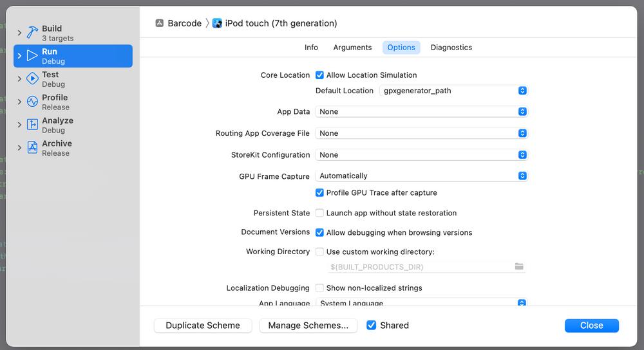Viewport: 644px width, 350px height.
Task: Click the Core Location label
Action: click(285, 75)
